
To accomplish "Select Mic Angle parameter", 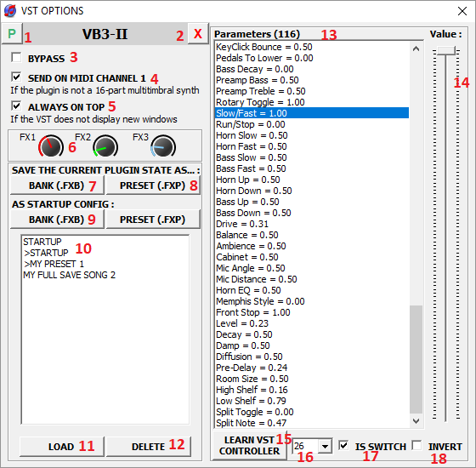I will tap(312, 268).
